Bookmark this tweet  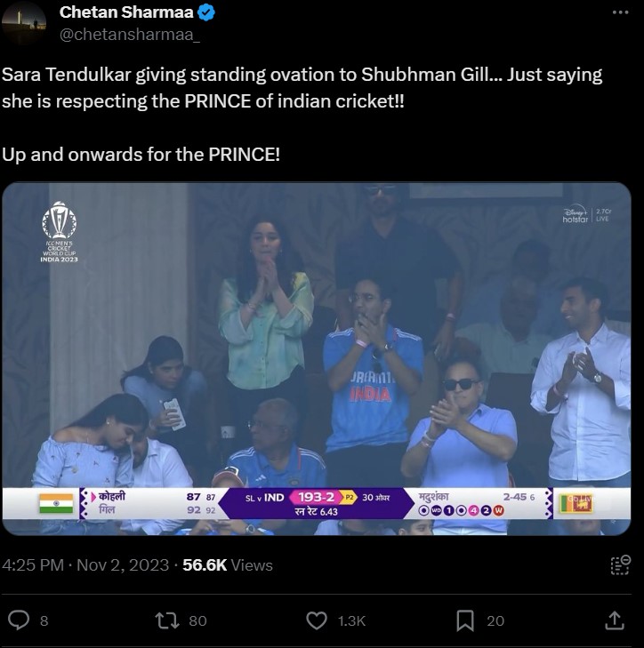465,620
